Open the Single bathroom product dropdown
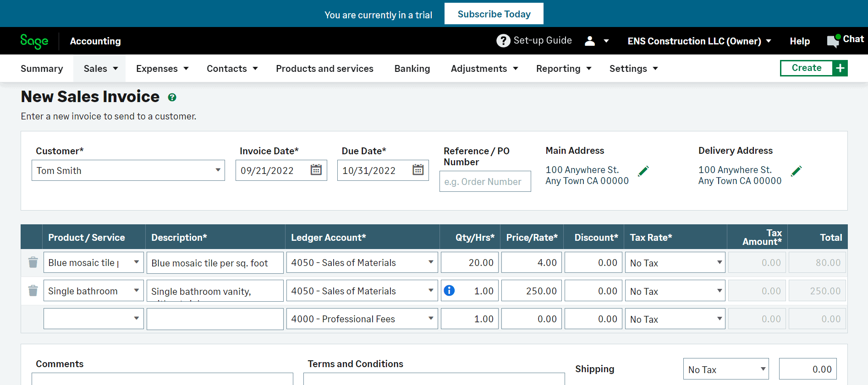 [x=136, y=291]
